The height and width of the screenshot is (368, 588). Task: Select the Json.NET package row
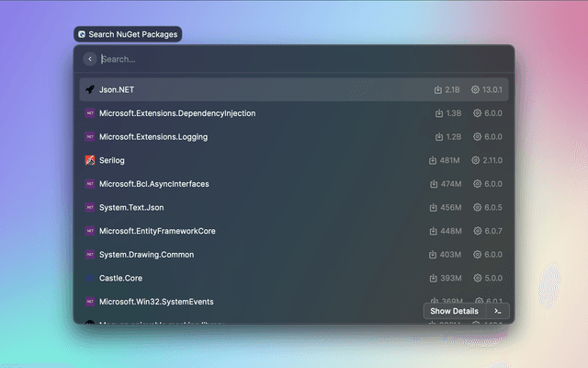[x=276, y=90]
